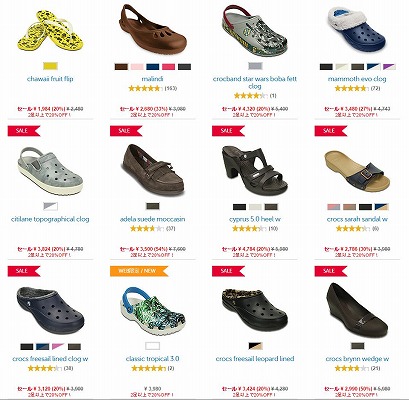Screen dimensions: 409x400
Task: Select pink swatch under freesail lined clog
Action: click(x=58, y=347)
